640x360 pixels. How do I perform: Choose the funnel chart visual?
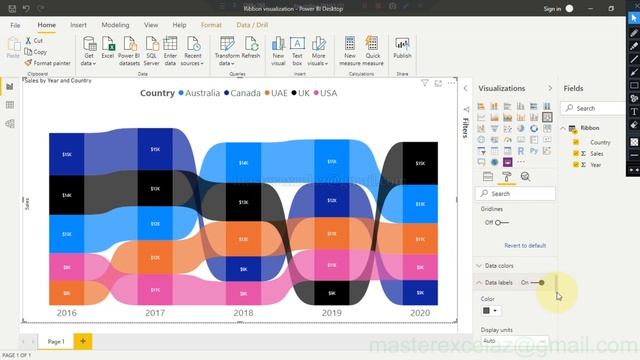pyautogui.click(x=494, y=129)
